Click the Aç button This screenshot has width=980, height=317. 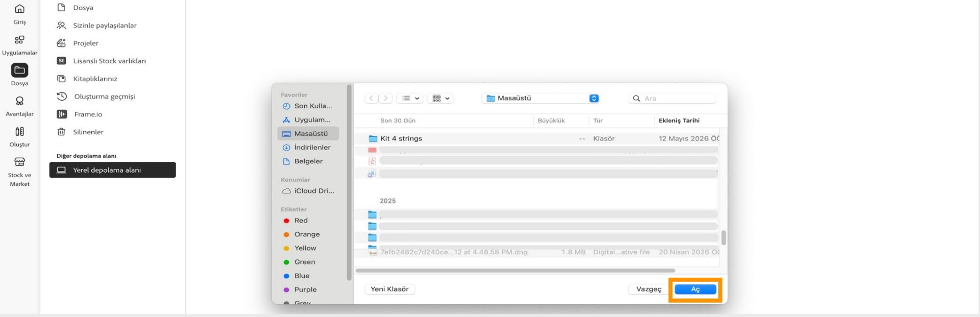695,289
